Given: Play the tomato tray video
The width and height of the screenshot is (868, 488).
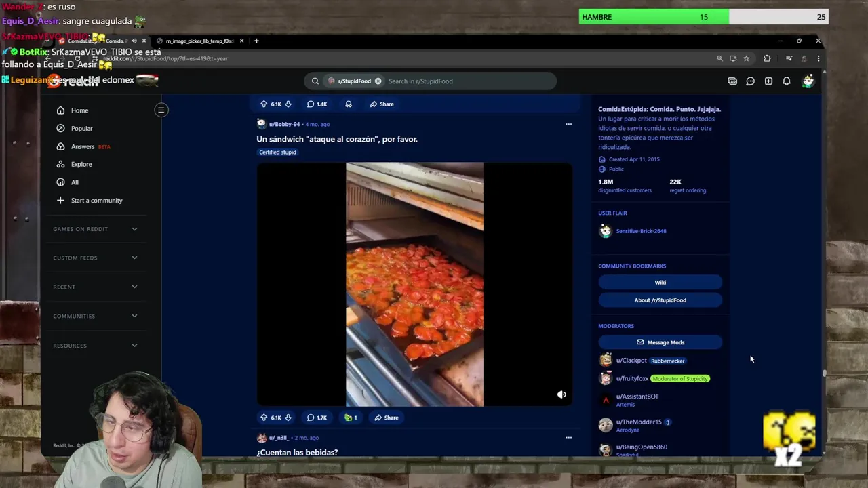Looking at the screenshot, I should click(x=414, y=285).
